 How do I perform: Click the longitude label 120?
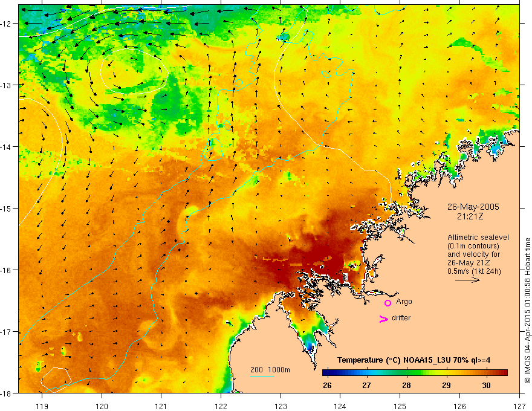click(102, 406)
